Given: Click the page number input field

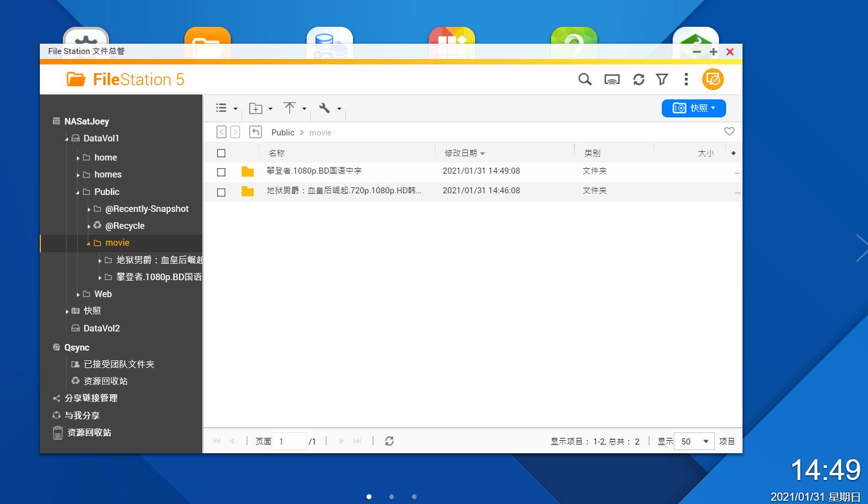Looking at the screenshot, I should click(x=289, y=441).
